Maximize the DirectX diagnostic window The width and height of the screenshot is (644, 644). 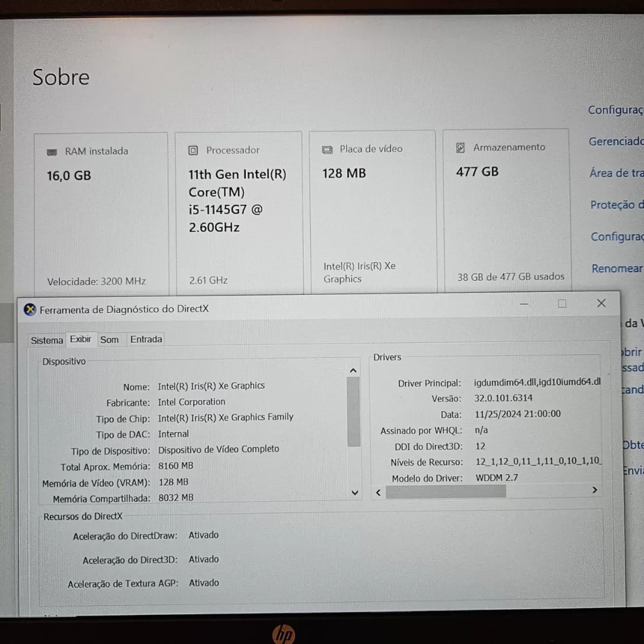[x=562, y=304]
